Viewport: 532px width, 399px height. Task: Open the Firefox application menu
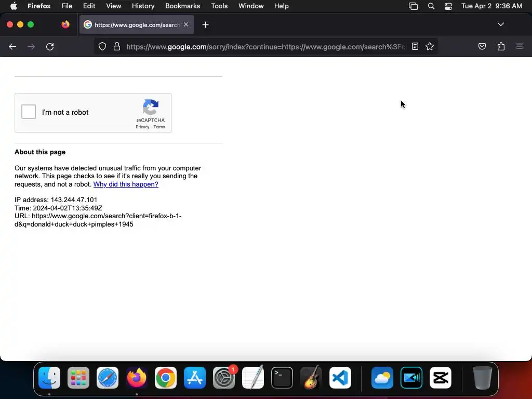(x=39, y=6)
